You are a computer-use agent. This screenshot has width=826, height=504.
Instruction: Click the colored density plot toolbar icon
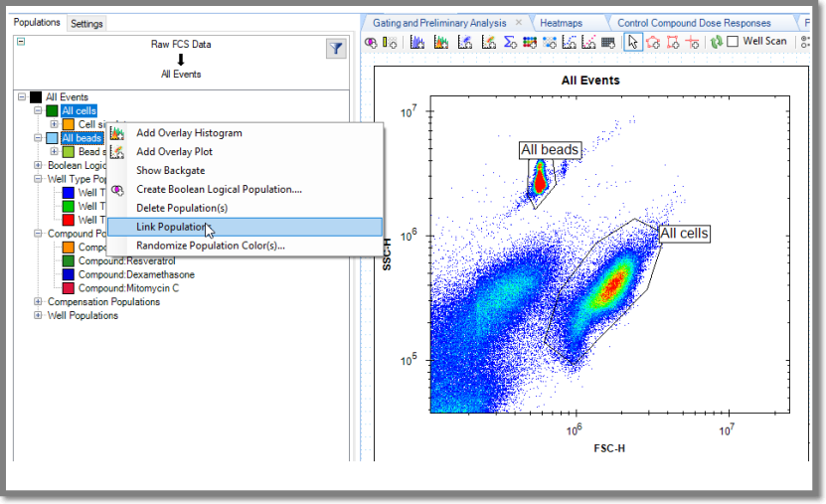488,42
